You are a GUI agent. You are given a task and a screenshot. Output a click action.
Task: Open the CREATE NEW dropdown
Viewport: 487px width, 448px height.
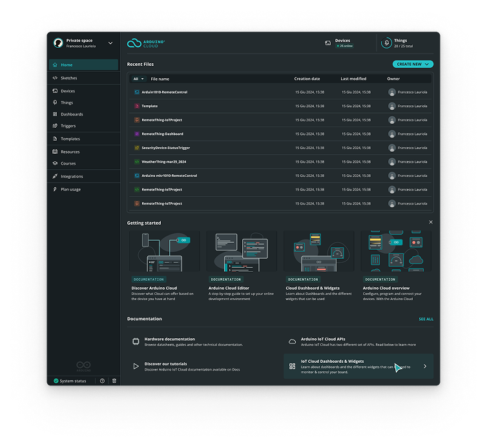(413, 65)
